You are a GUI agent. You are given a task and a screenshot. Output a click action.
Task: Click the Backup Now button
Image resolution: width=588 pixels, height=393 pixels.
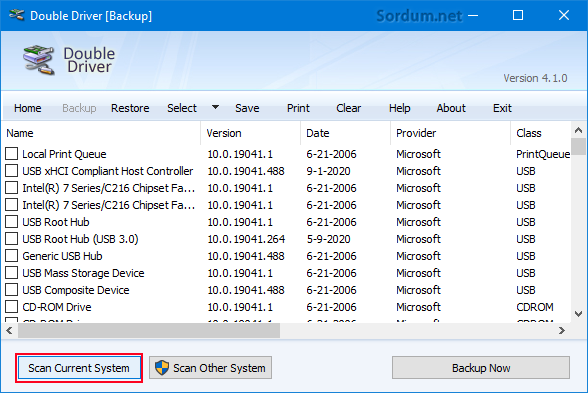point(481,368)
